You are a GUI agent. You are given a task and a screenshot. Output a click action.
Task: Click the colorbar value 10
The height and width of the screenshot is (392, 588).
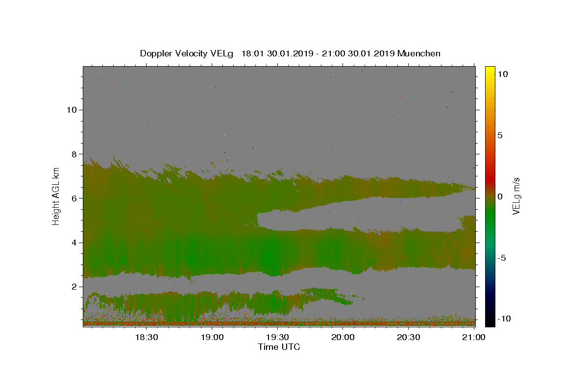(x=502, y=73)
